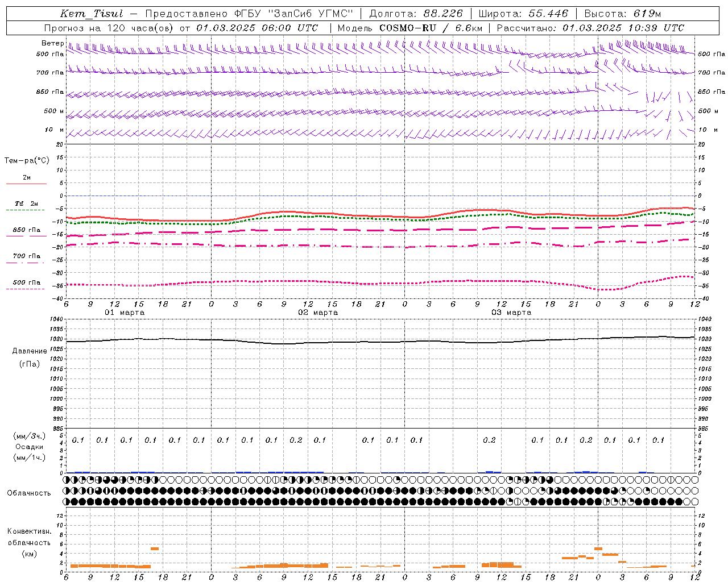728x582 pixels.
Task: Select the '700 гПа' temperature legend entry
Action: click(x=27, y=256)
